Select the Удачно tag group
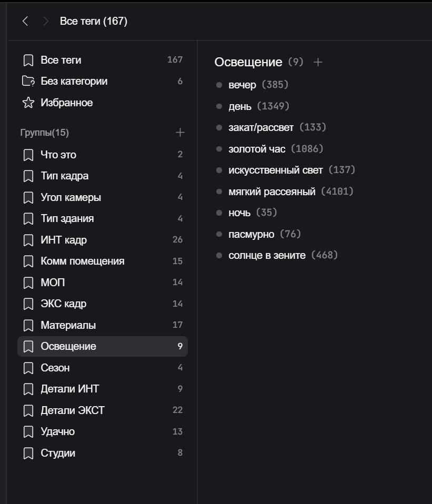Screen dimensions: 432x504 [57, 431]
